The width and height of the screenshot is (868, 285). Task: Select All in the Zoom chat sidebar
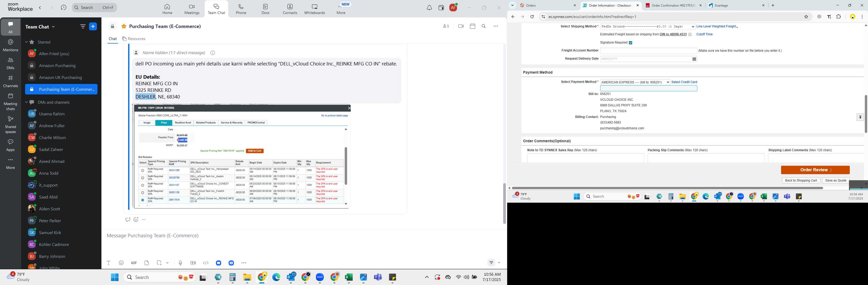11,27
